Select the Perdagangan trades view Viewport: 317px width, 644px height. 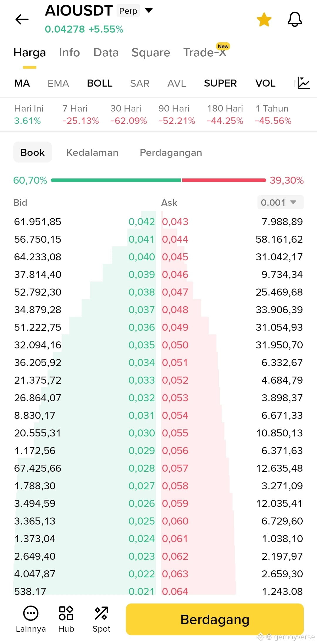(x=171, y=153)
